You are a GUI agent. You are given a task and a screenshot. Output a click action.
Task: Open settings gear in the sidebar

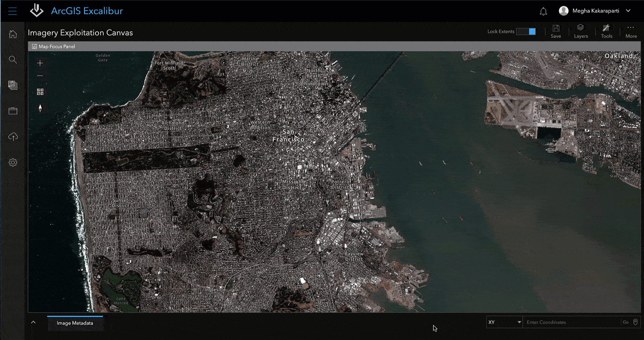pyautogui.click(x=13, y=162)
